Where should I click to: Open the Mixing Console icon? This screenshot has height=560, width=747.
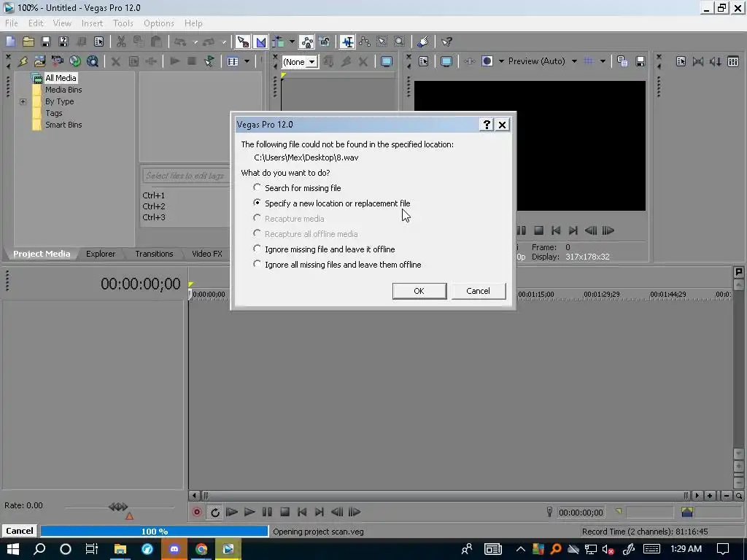click(732, 61)
